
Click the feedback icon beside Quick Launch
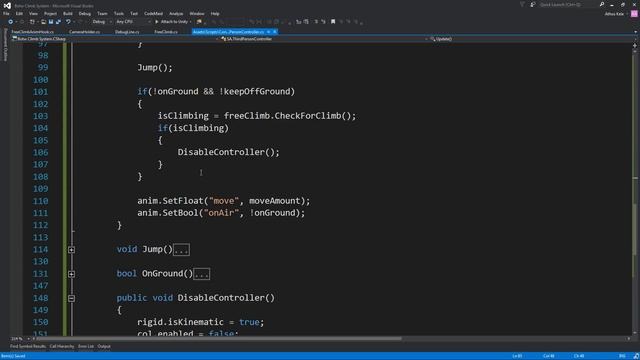point(533,4)
